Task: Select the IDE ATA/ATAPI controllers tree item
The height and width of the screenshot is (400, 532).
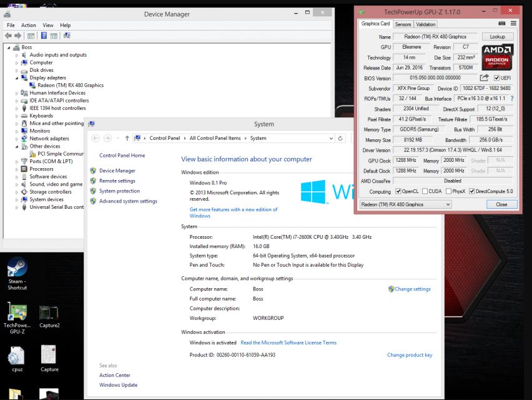Action: 59,101
